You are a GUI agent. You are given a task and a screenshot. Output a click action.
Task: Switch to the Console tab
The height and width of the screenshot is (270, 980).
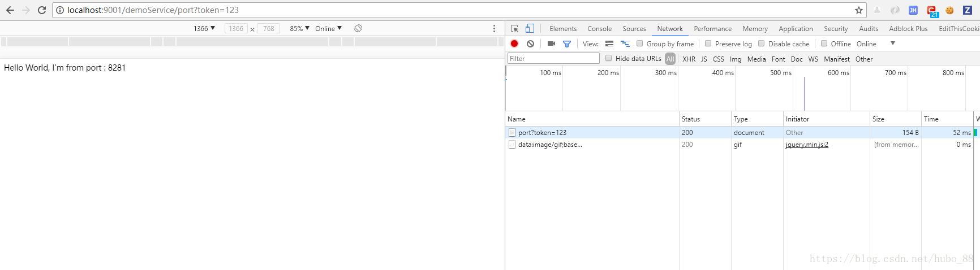pos(599,29)
